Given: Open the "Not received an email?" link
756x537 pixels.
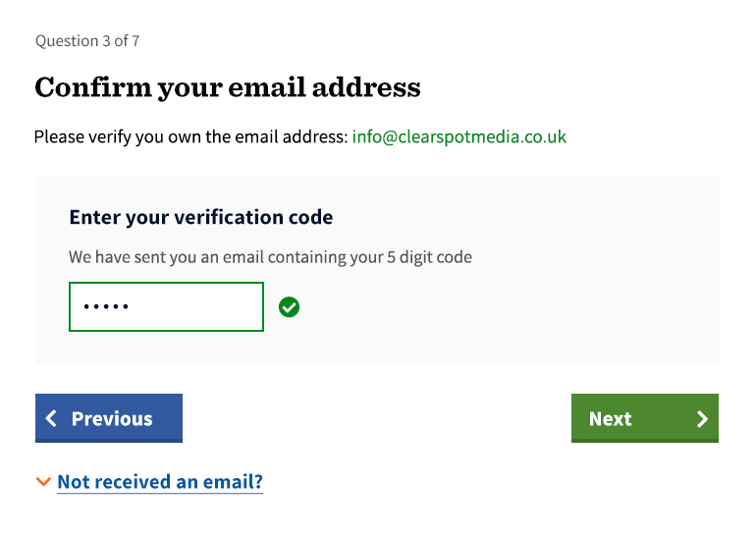Looking at the screenshot, I should 160,482.
